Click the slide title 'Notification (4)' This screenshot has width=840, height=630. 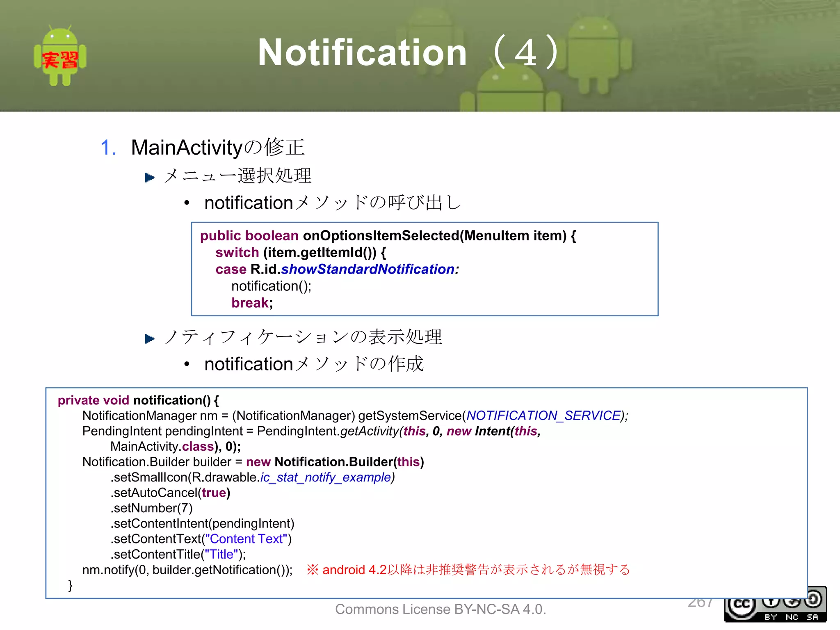pos(409,52)
